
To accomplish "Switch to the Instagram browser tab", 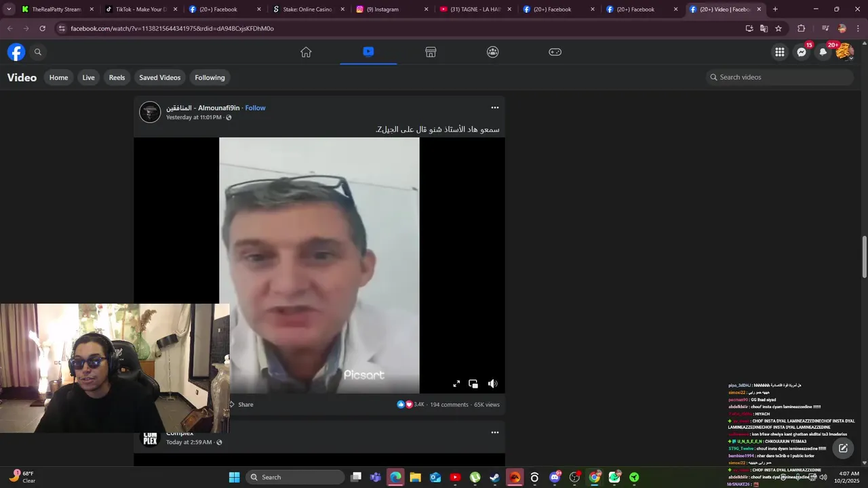I will [392, 9].
